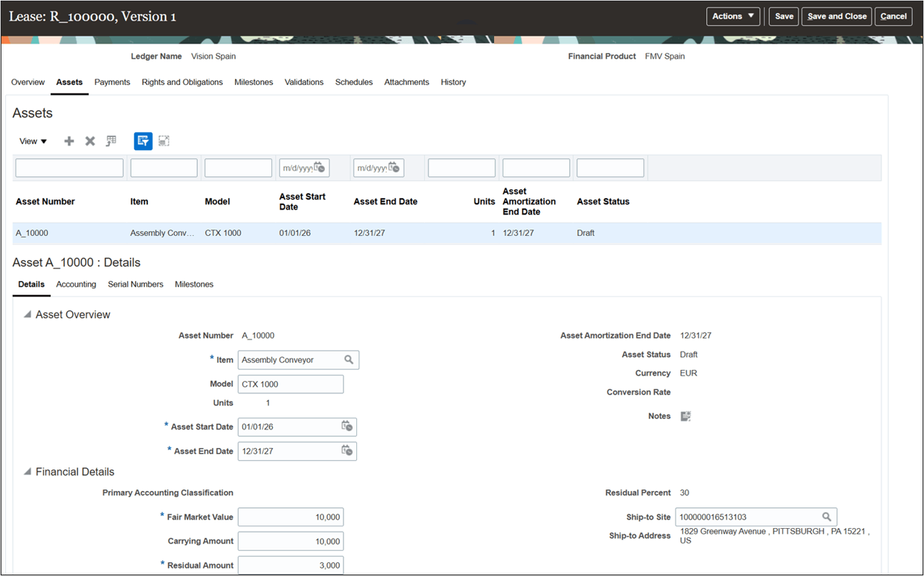
Task: Collapse the Financial Details section
Action: (x=26, y=471)
